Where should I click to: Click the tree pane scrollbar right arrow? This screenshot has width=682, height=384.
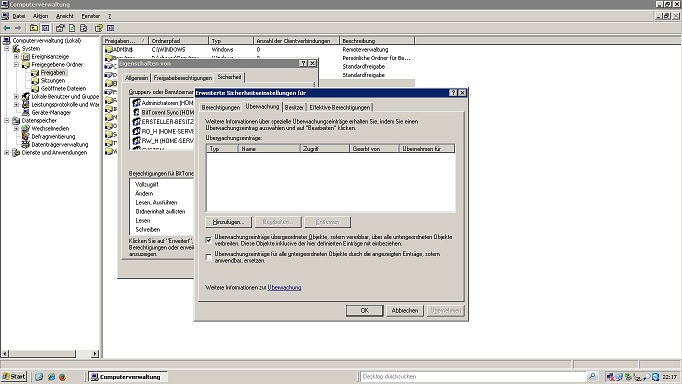(x=95, y=354)
